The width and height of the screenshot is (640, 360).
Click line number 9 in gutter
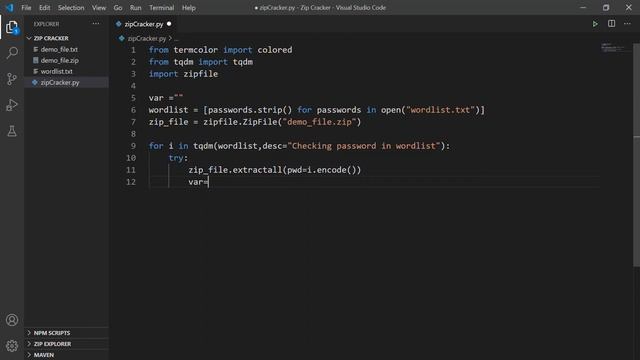(x=133, y=146)
